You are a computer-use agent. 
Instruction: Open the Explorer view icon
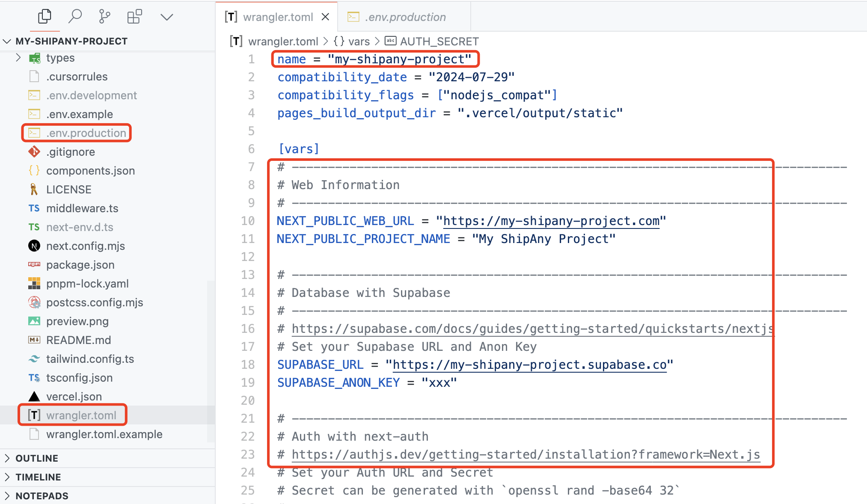tap(45, 17)
